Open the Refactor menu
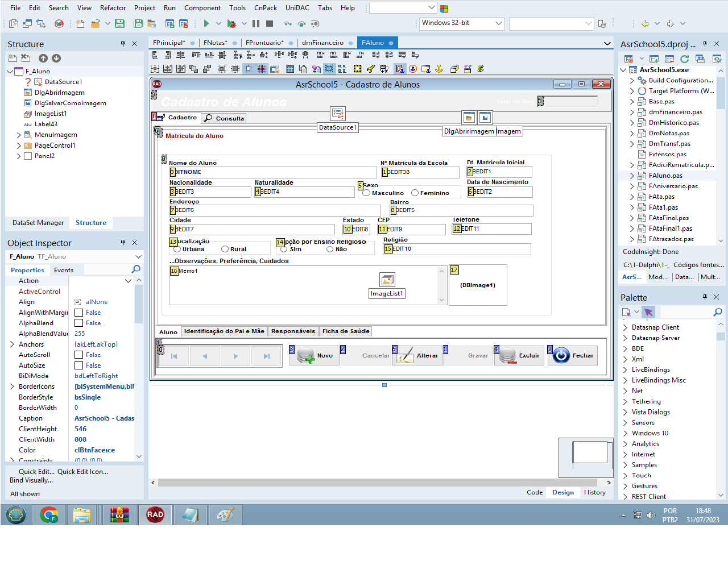Viewport: 728px width, 582px height. [113, 8]
